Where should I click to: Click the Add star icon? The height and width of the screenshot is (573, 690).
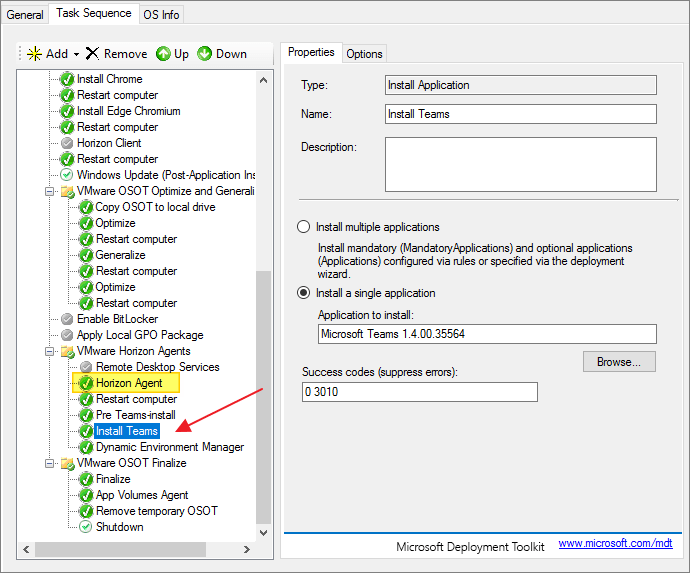(x=34, y=53)
